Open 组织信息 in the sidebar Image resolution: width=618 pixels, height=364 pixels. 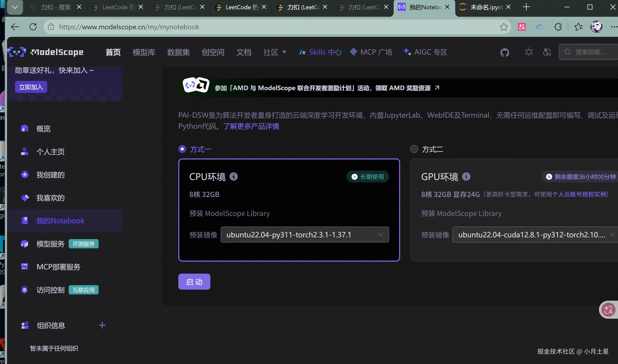[51, 325]
